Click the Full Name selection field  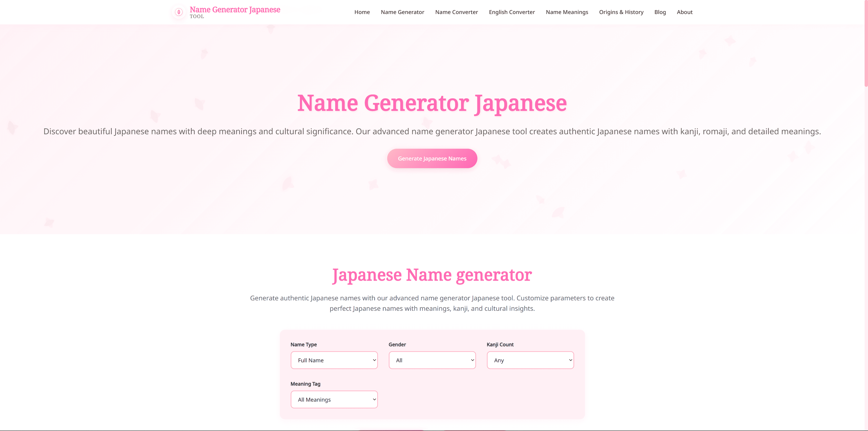[x=334, y=360]
